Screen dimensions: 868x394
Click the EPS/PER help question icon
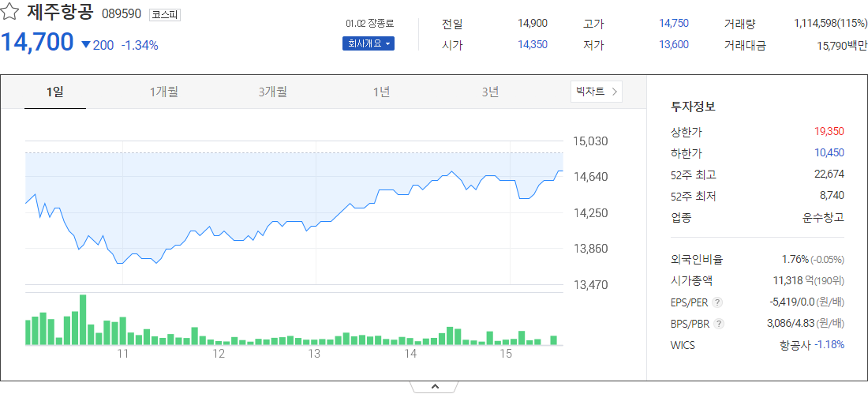pos(717,302)
